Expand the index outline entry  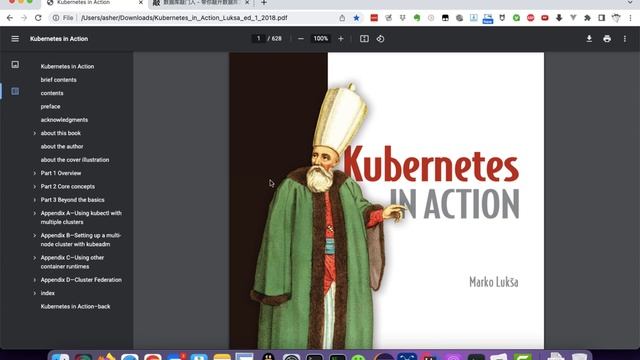34,293
